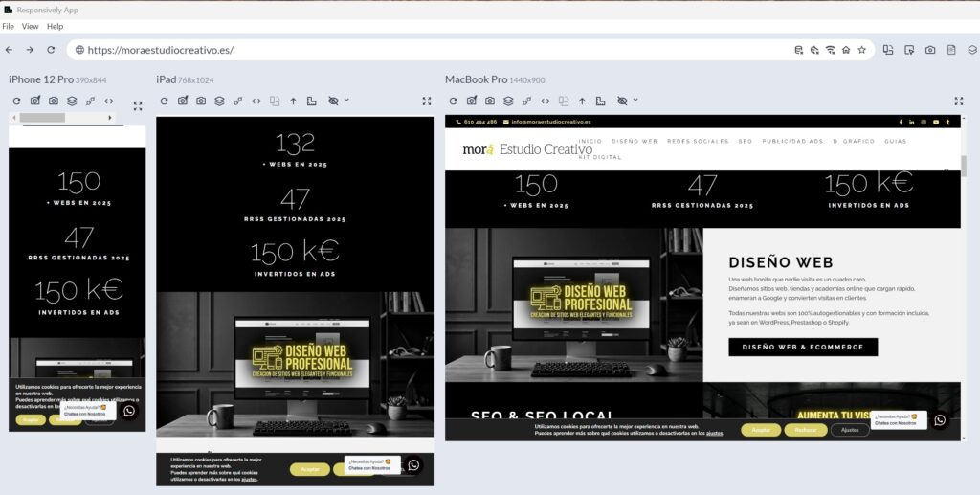Refresh the iPhone 12 Pro view
Image resolution: width=980 pixels, height=495 pixels.
point(17,101)
